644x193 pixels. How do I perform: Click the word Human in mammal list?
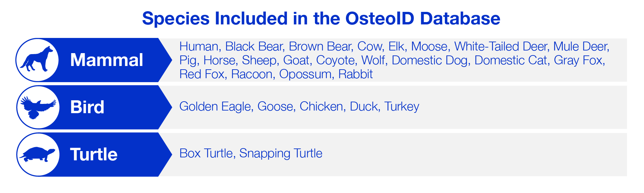(x=199, y=47)
